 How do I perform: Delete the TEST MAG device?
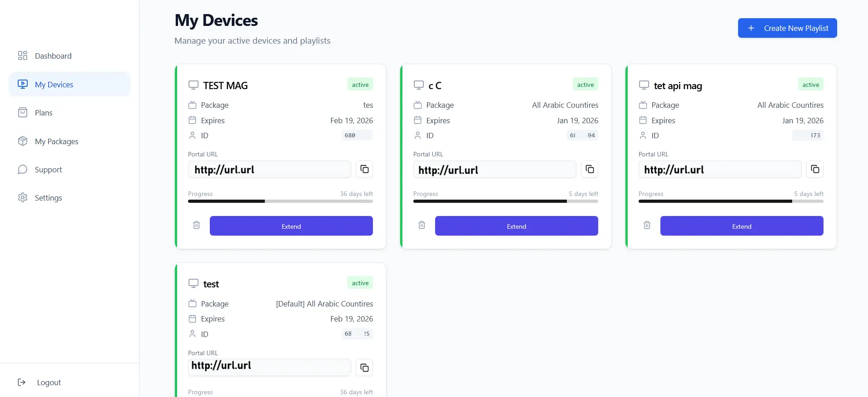[196, 225]
